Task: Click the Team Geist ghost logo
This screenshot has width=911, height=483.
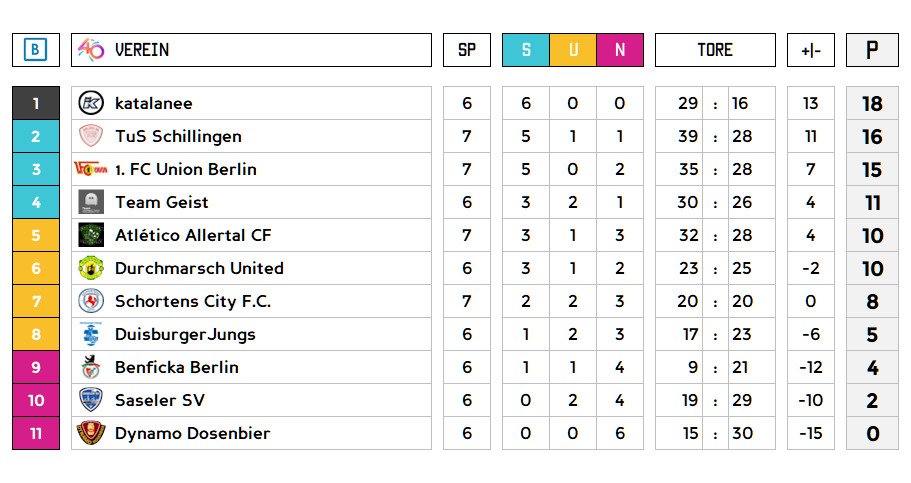Action: click(x=91, y=202)
